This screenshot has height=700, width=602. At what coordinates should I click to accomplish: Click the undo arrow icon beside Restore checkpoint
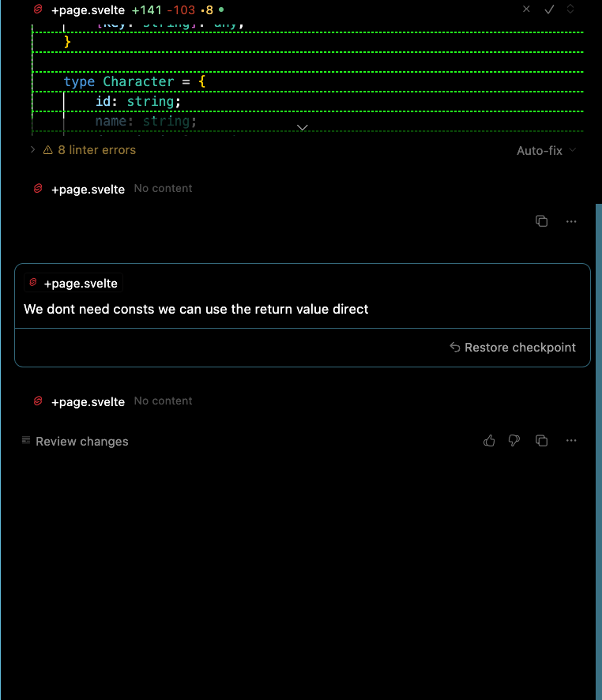[x=455, y=347]
